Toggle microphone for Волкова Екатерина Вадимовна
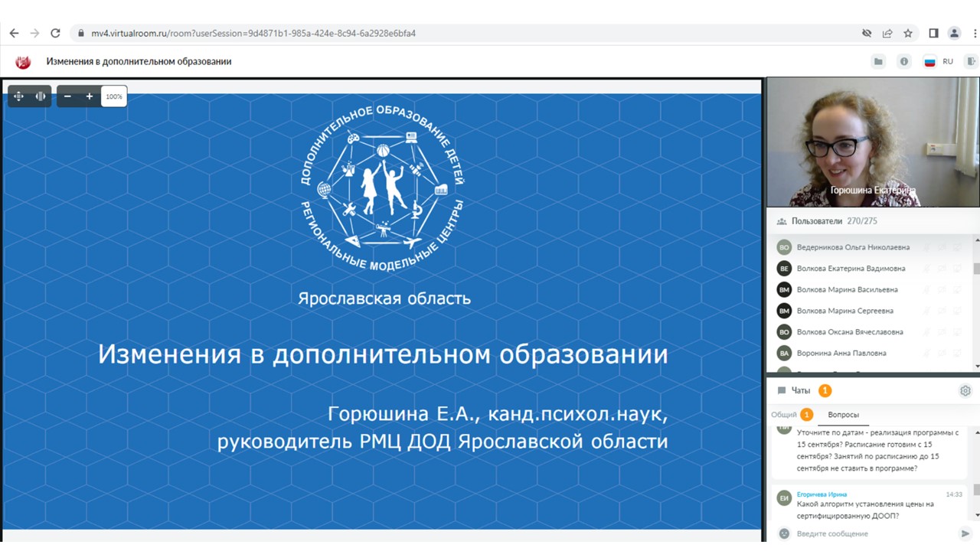 coord(926,269)
